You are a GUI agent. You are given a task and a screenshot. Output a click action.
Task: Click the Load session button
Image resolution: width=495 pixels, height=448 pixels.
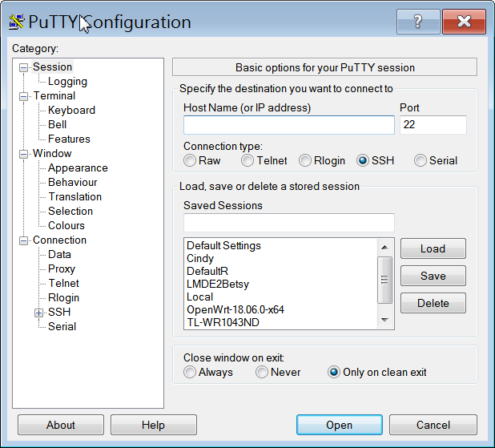pos(433,248)
